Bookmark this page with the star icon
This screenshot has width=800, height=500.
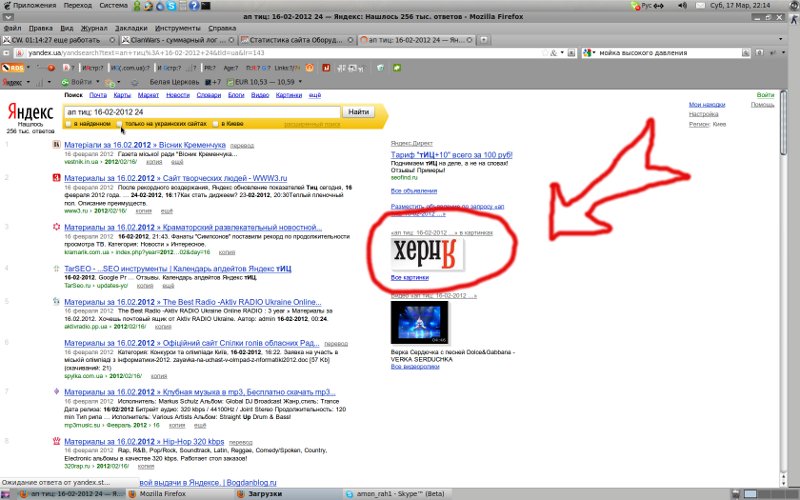[x=545, y=53]
